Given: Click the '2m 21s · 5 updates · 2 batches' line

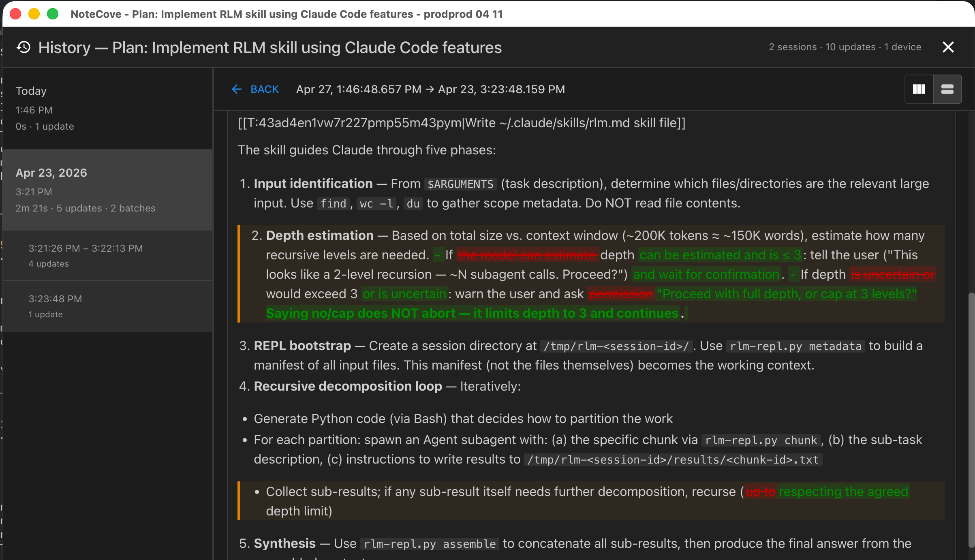Looking at the screenshot, I should (x=86, y=208).
